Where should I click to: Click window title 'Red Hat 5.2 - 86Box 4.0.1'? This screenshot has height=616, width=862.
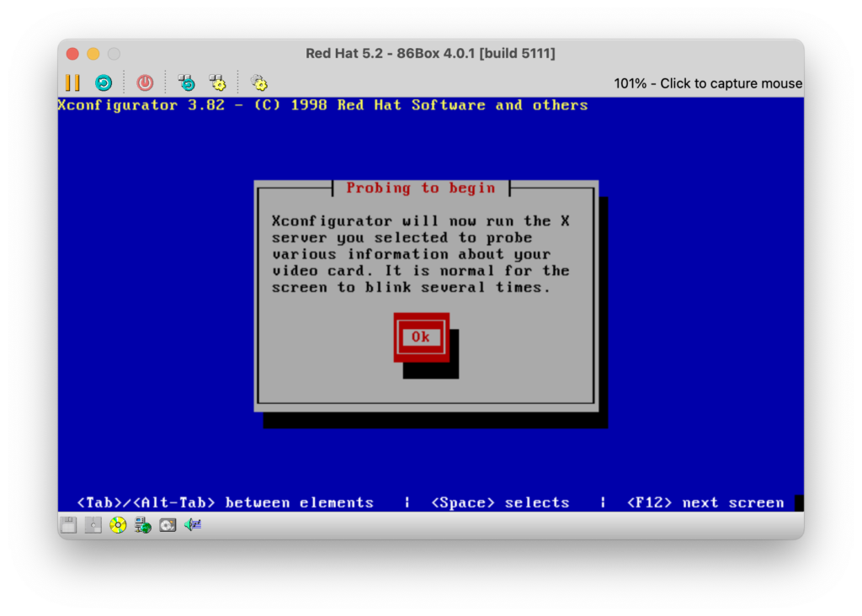click(430, 53)
